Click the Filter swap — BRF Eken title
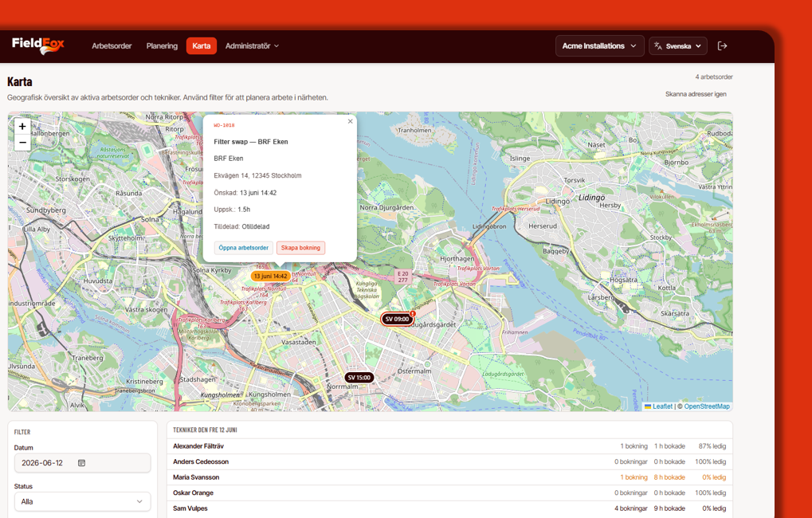This screenshot has height=518, width=812. pyautogui.click(x=251, y=142)
